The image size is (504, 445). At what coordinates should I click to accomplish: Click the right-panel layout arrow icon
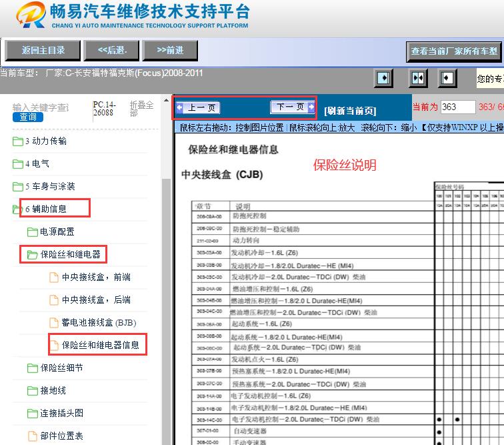pyautogui.click(x=447, y=78)
